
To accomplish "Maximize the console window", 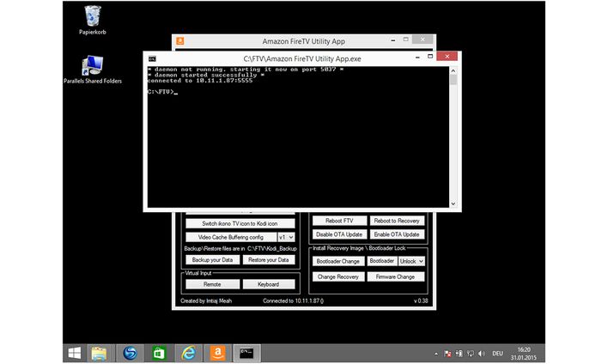I will tap(430, 57).
